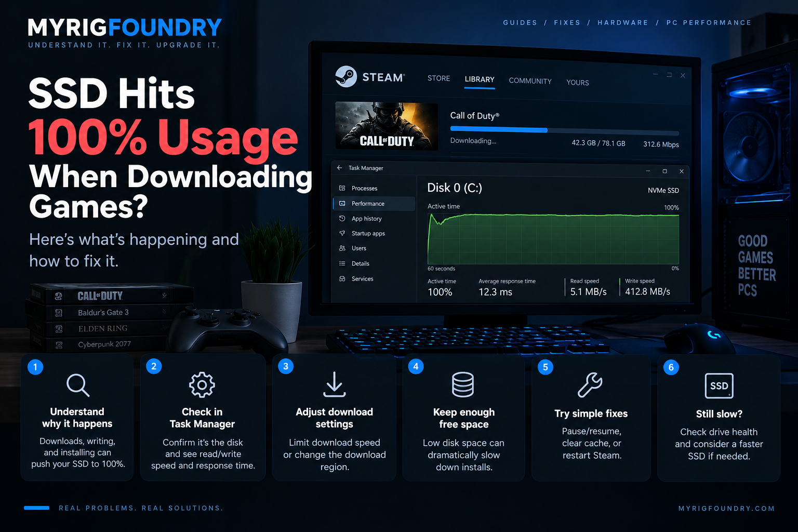Open Details in Task Manager
Viewport: 798px width, 532px height.
click(374, 263)
